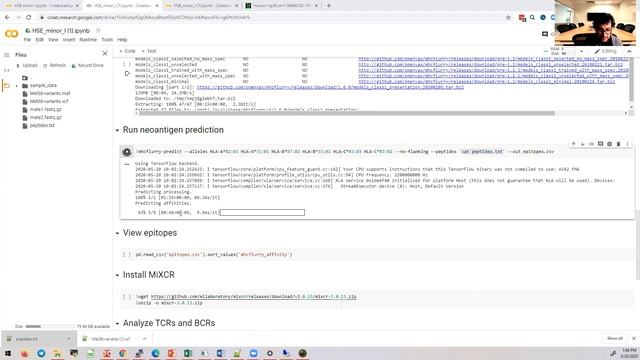Image resolution: width=640 pixels, height=360 pixels.
Task: Delete the current cell
Action: [x=618, y=144]
